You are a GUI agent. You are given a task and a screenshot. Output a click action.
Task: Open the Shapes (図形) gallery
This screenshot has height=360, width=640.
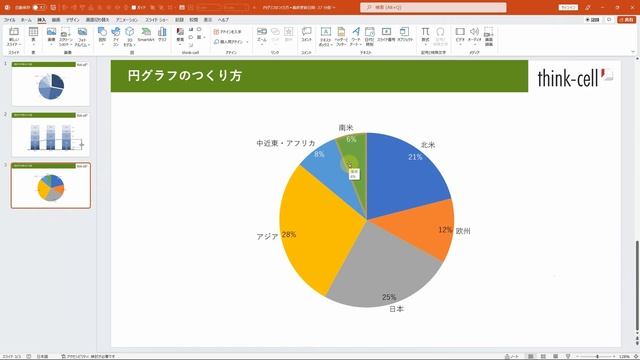[102, 36]
